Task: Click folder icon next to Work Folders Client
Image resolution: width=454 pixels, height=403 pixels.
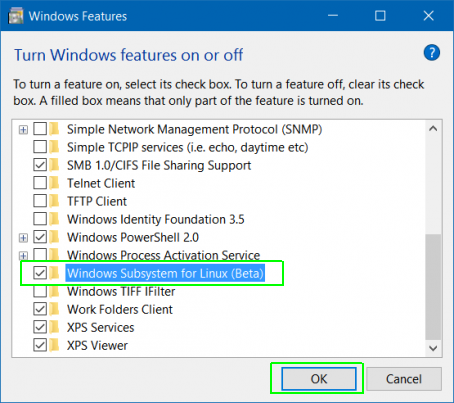Action: coord(54,309)
